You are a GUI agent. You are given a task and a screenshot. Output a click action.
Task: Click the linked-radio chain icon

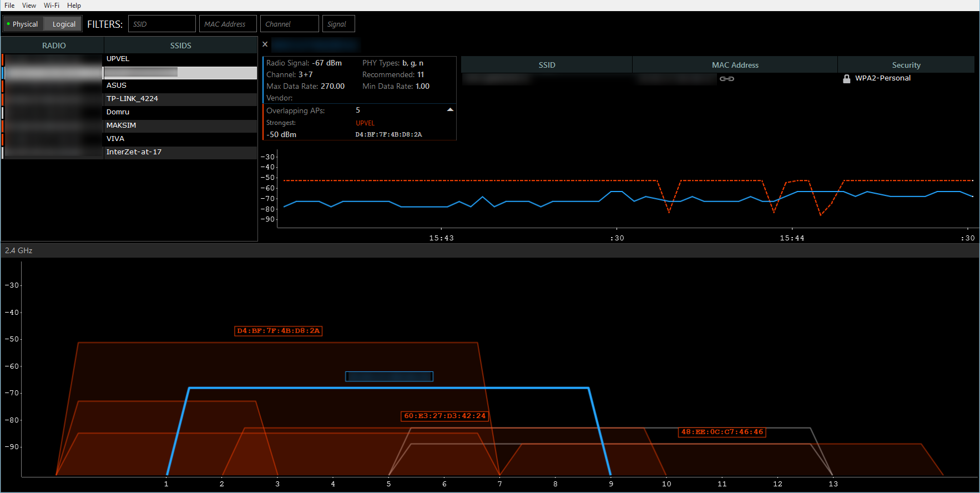[x=727, y=79]
